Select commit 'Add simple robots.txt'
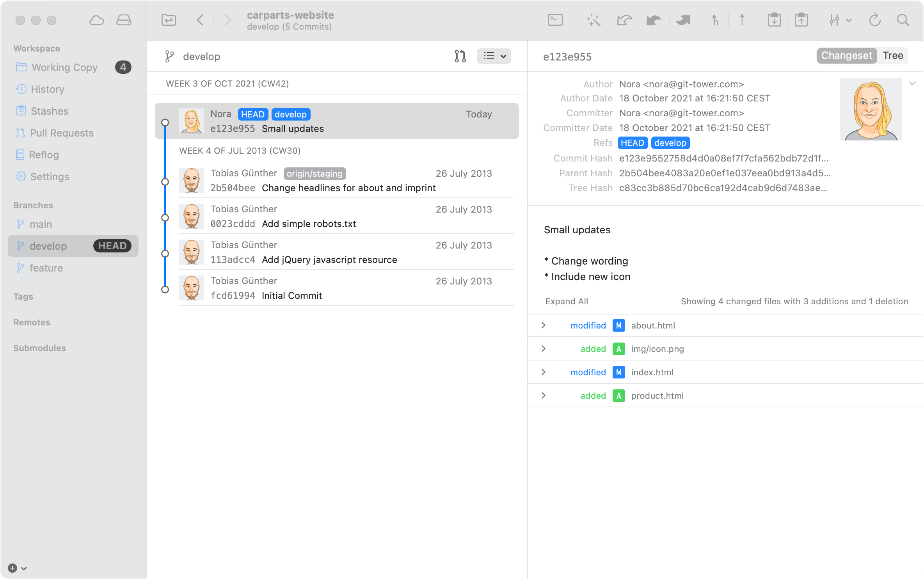The width and height of the screenshot is (924, 579). pos(308,224)
